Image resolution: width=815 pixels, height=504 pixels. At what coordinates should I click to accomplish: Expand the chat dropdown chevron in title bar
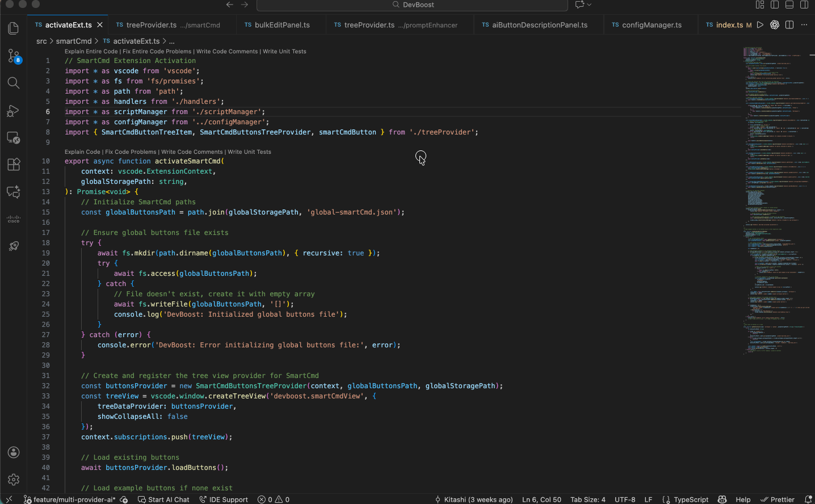589,5
